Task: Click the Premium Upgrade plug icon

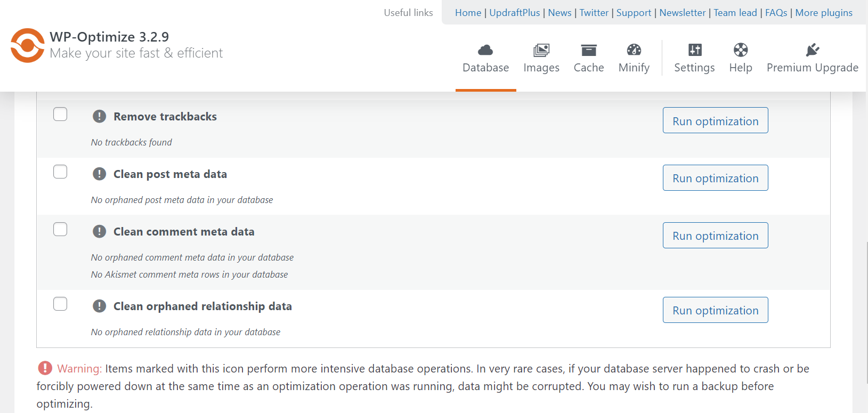Action: coord(812,50)
